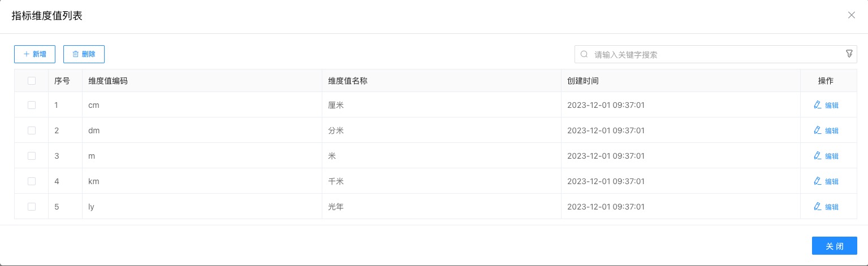This screenshot has width=868, height=266.
Task: Click the edit pencil icon for km row
Action: click(x=817, y=181)
